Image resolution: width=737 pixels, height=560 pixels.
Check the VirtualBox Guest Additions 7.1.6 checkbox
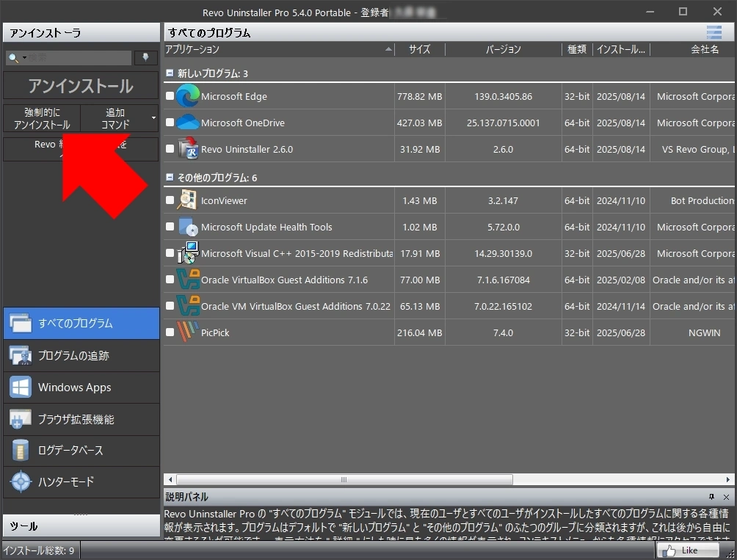[170, 279]
